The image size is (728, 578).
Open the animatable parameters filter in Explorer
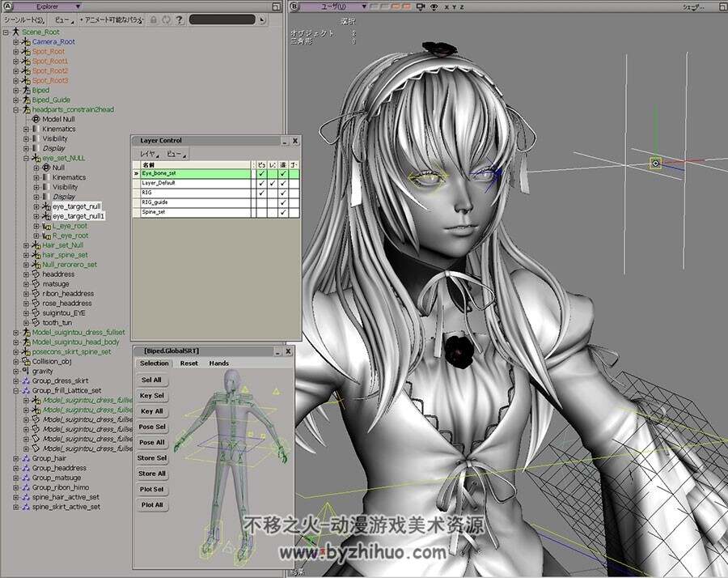pyautogui.click(x=111, y=20)
